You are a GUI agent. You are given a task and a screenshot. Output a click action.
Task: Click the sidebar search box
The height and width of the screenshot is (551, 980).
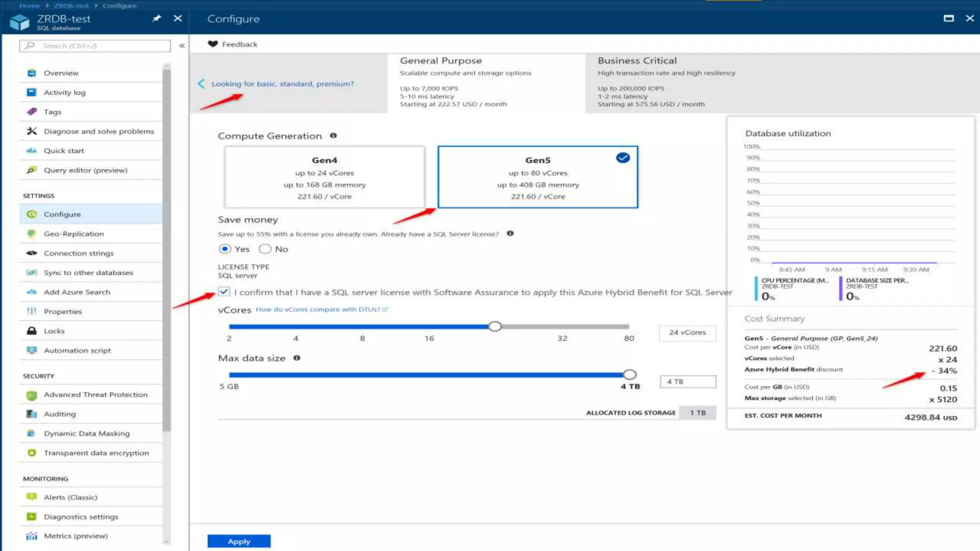click(x=95, y=45)
